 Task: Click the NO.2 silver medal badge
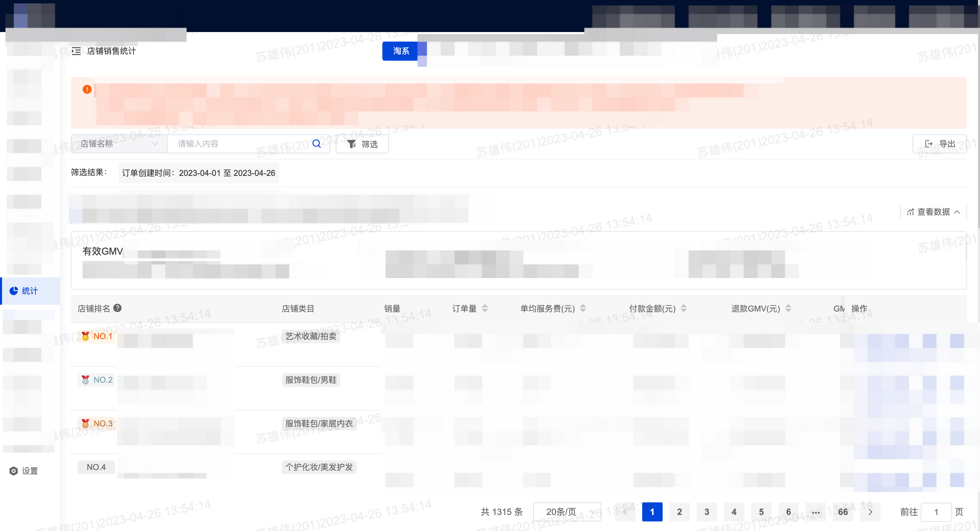click(x=97, y=380)
